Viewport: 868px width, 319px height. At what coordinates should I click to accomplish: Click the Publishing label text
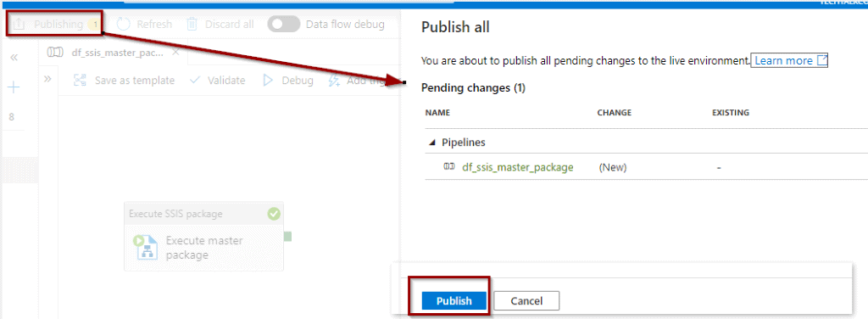point(58,25)
